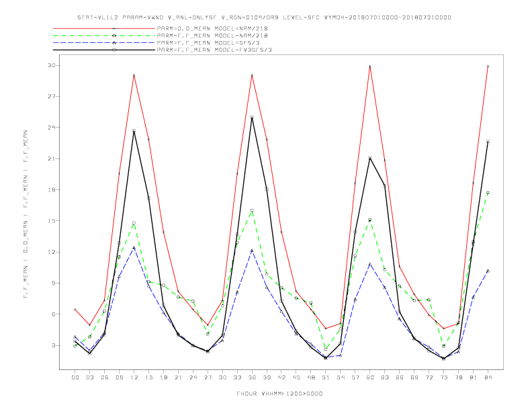Click the green circle marker at hour 36 peak
The image size is (532, 411).
pyautogui.click(x=252, y=211)
